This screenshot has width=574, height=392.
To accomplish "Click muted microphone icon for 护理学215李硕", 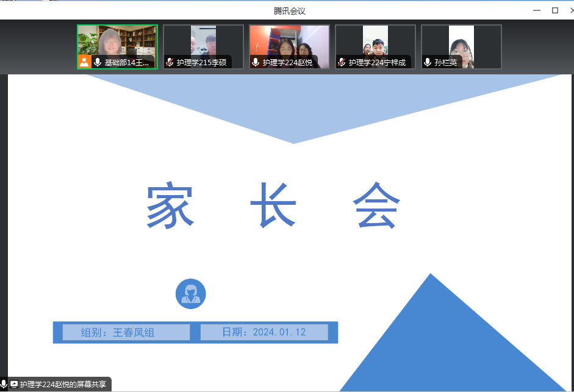I will tap(170, 62).
